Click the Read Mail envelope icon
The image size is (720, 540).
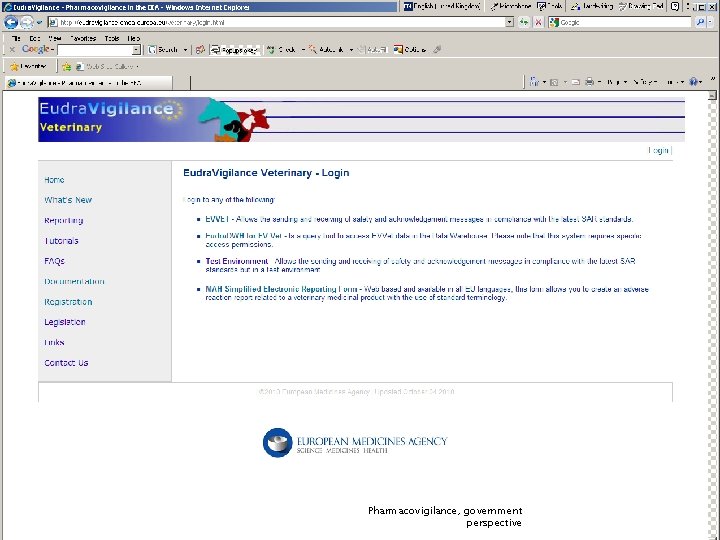click(575, 82)
